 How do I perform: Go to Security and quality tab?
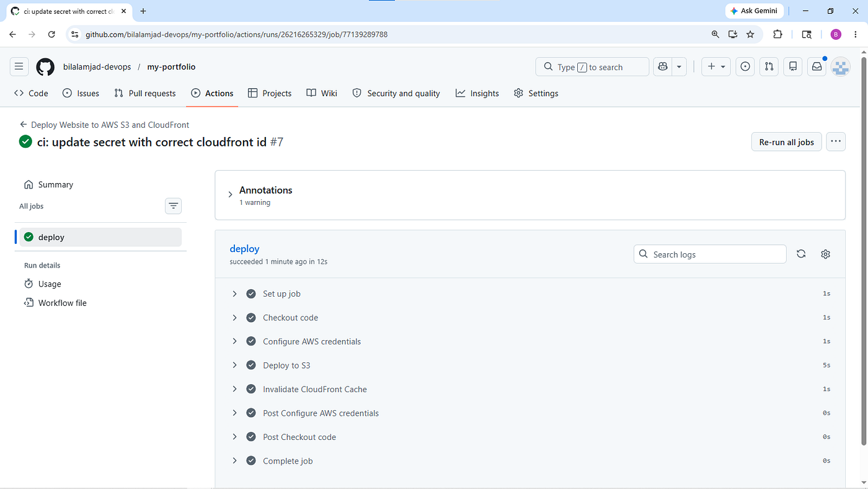coord(396,93)
